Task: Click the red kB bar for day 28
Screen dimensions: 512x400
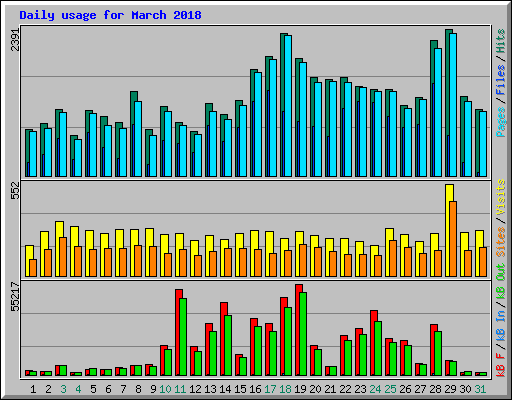Action: (x=432, y=350)
